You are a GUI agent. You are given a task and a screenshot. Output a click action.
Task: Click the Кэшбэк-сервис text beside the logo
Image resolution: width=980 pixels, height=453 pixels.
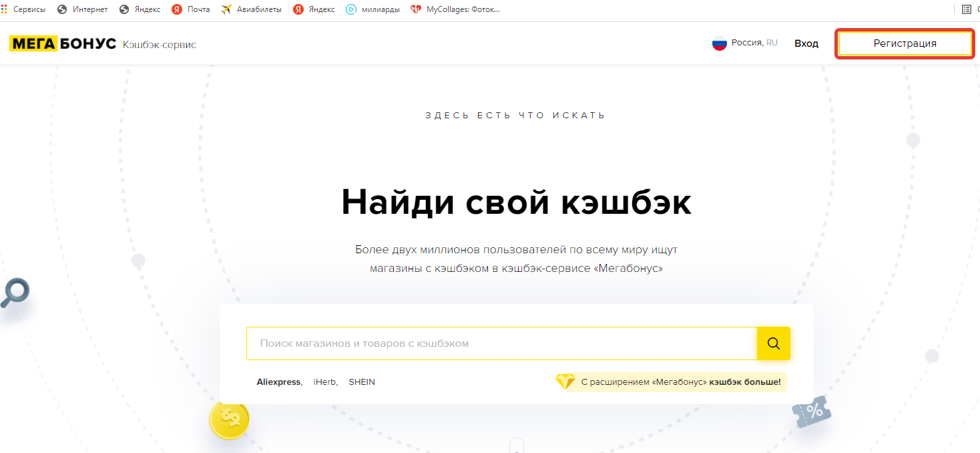click(x=160, y=44)
